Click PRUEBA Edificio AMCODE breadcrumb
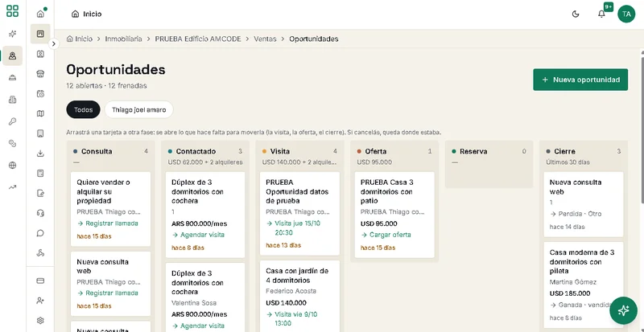This screenshot has width=644, height=332. click(x=198, y=39)
